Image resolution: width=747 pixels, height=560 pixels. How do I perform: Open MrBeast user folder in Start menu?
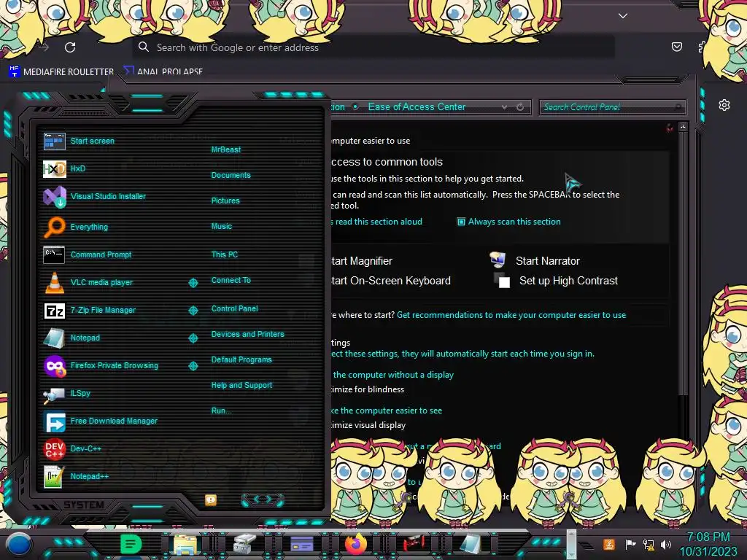(x=226, y=149)
